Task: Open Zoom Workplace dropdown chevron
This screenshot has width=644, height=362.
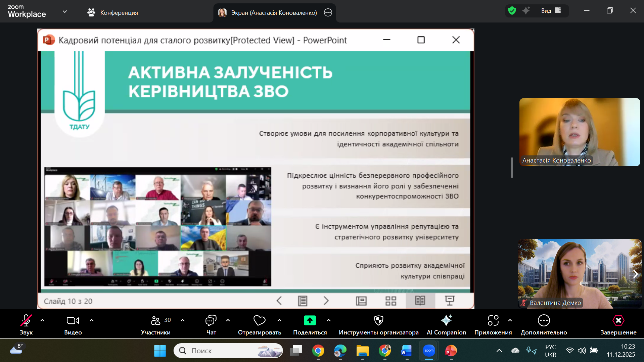Action: coord(65,12)
